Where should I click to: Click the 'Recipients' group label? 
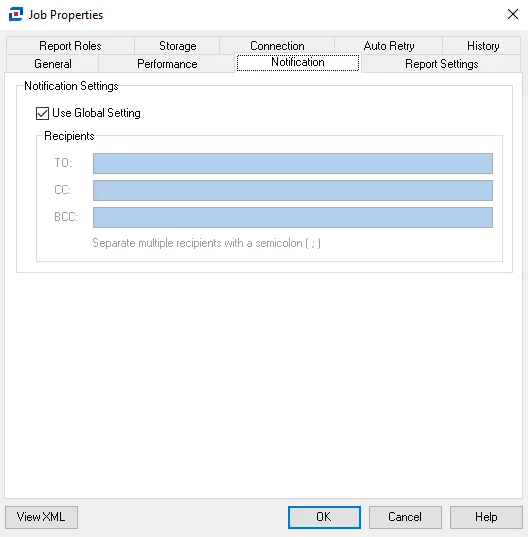coord(69,136)
